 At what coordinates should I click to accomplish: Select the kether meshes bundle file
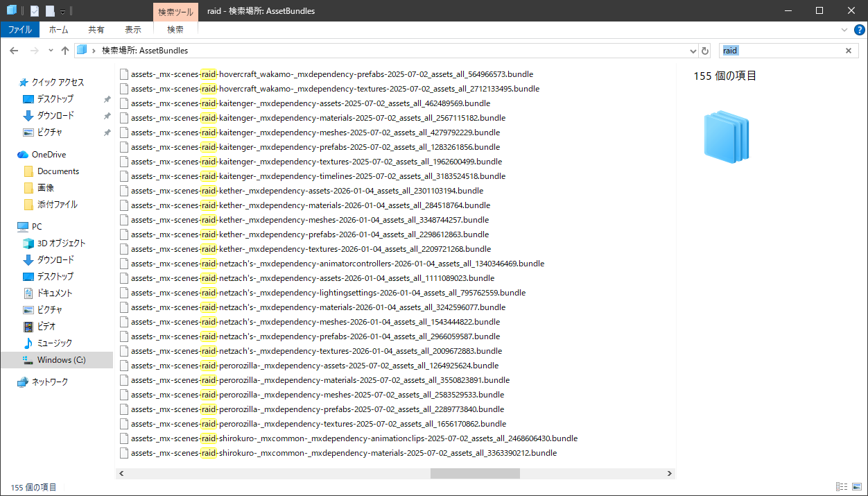click(310, 220)
